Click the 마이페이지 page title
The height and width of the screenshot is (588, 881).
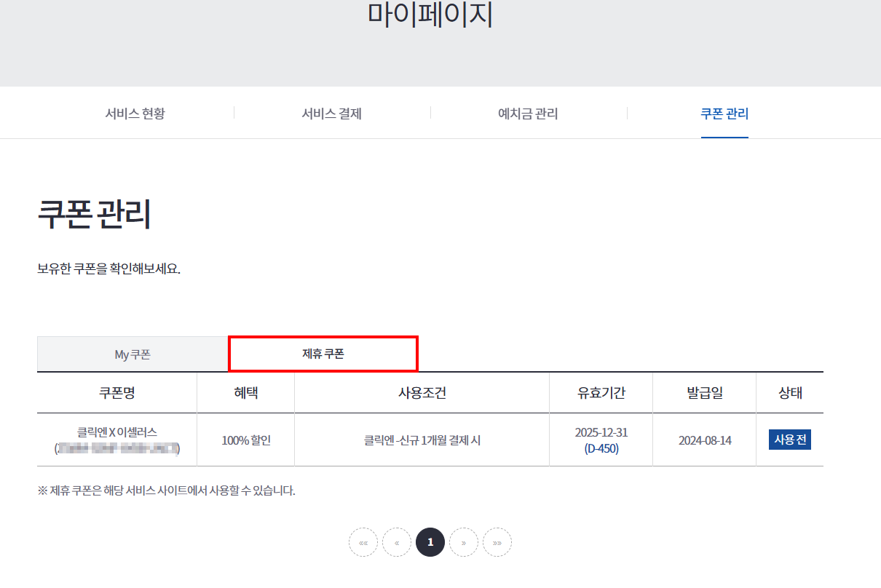430,15
